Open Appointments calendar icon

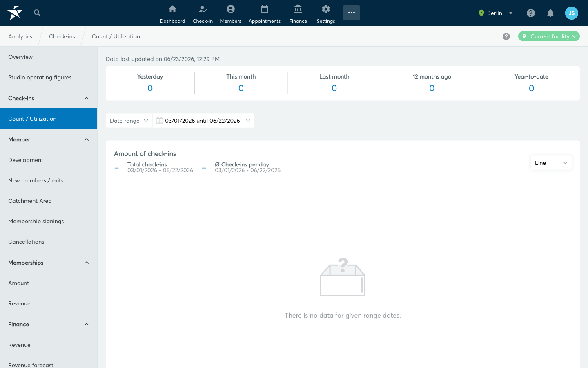click(x=265, y=9)
